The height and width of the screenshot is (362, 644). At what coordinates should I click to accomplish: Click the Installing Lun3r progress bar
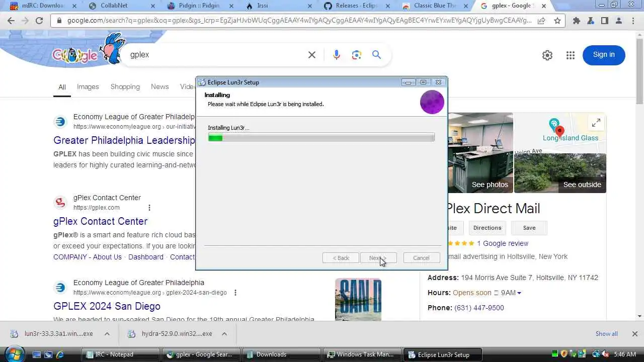pos(321,137)
